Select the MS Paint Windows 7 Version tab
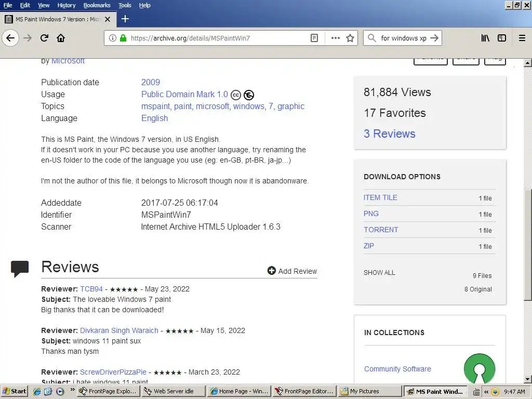532x399 pixels. pyautogui.click(x=58, y=19)
